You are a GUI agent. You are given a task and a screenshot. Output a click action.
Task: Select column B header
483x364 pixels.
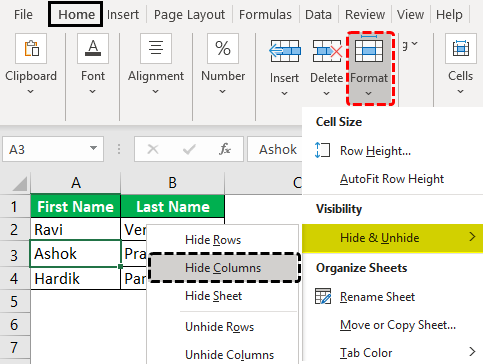click(x=172, y=183)
